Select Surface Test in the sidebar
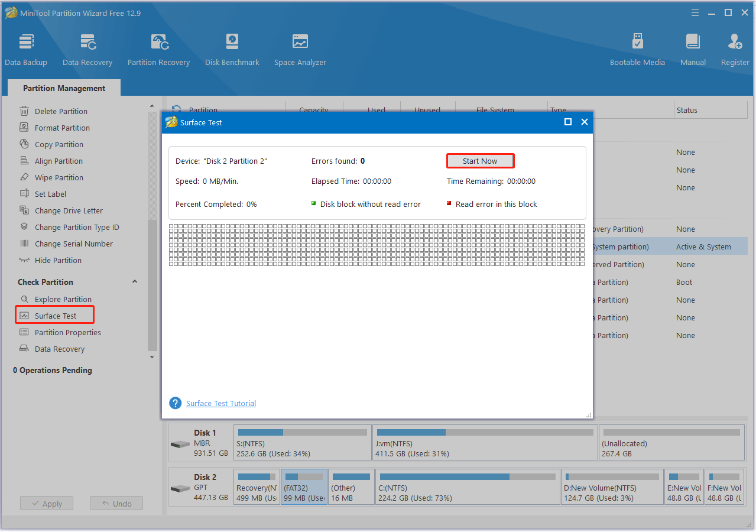756x532 pixels. [56, 316]
